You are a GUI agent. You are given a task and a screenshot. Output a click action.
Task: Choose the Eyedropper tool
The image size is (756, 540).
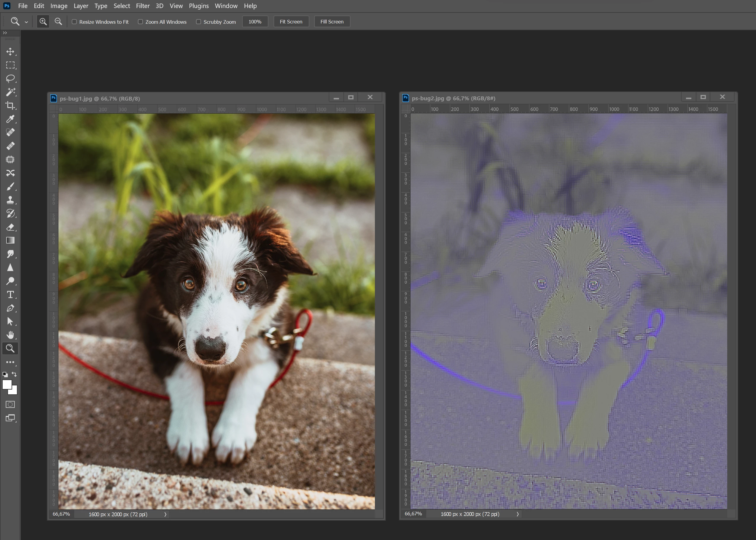pyautogui.click(x=10, y=119)
